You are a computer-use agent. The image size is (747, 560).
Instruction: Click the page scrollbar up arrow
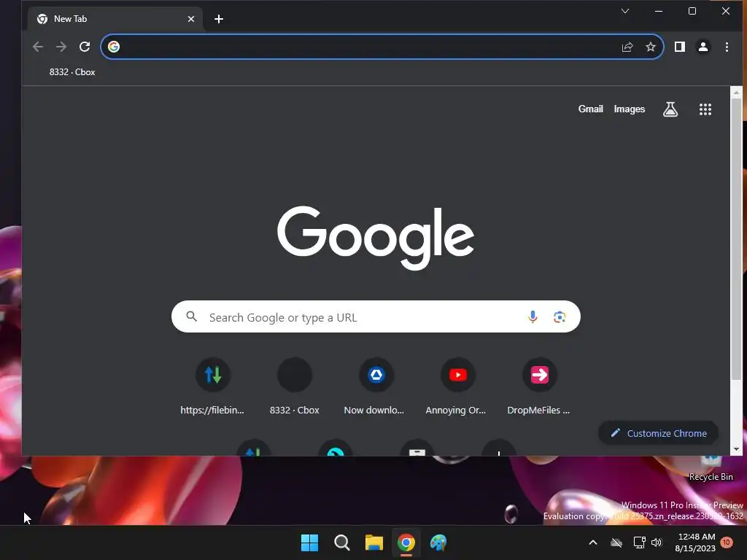tap(737, 93)
